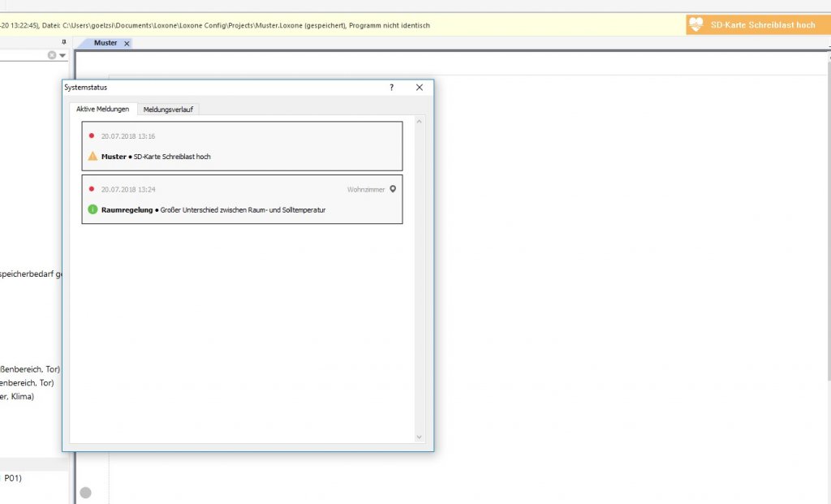Image resolution: width=831 pixels, height=504 pixels.
Task: Click the Systemstatus help question mark
Action: [x=391, y=88]
